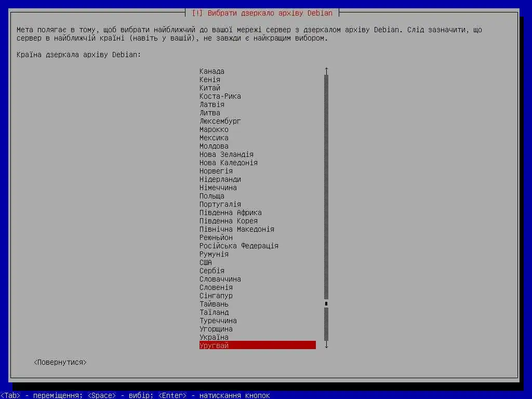Choose Португалія as mirror country

(220, 204)
